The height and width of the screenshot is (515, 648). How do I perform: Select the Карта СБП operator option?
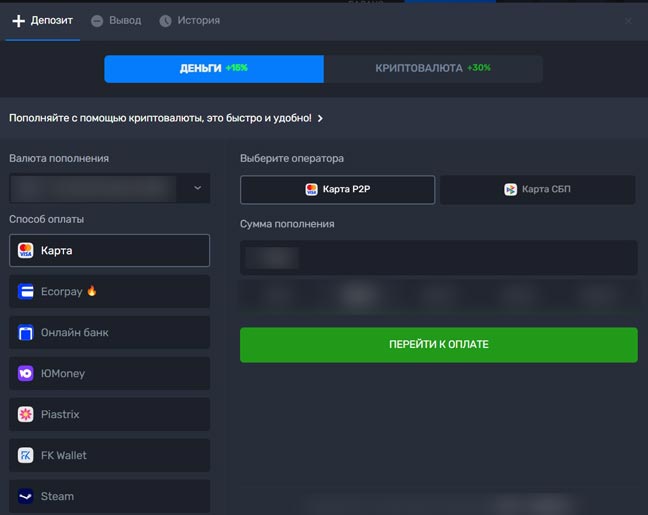pyautogui.click(x=537, y=189)
